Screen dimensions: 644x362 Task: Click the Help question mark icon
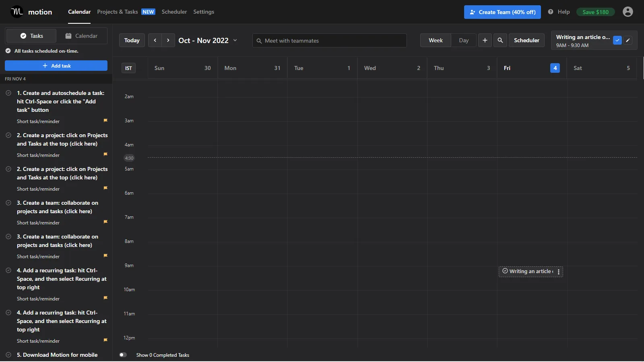[550, 12]
